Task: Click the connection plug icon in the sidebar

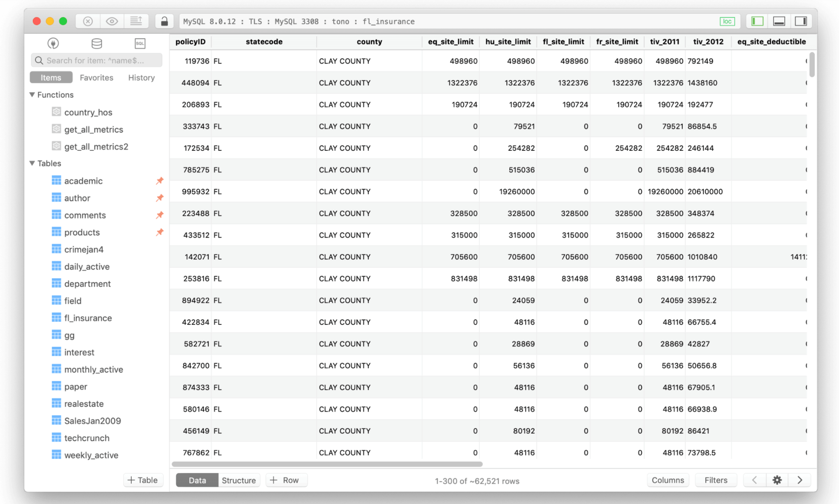Action: (53, 43)
